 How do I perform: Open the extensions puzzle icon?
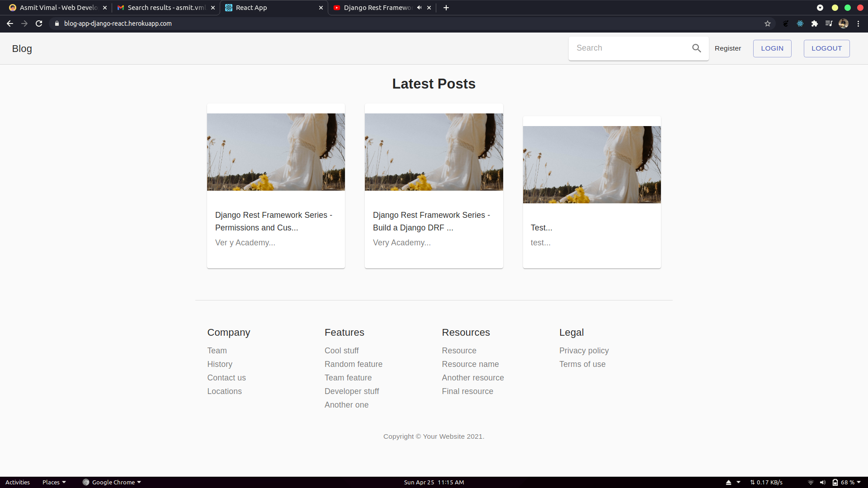click(x=815, y=23)
